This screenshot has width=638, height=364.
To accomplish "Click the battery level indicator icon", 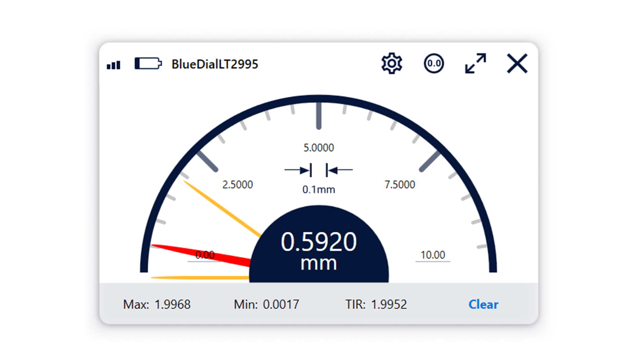I will coord(148,64).
